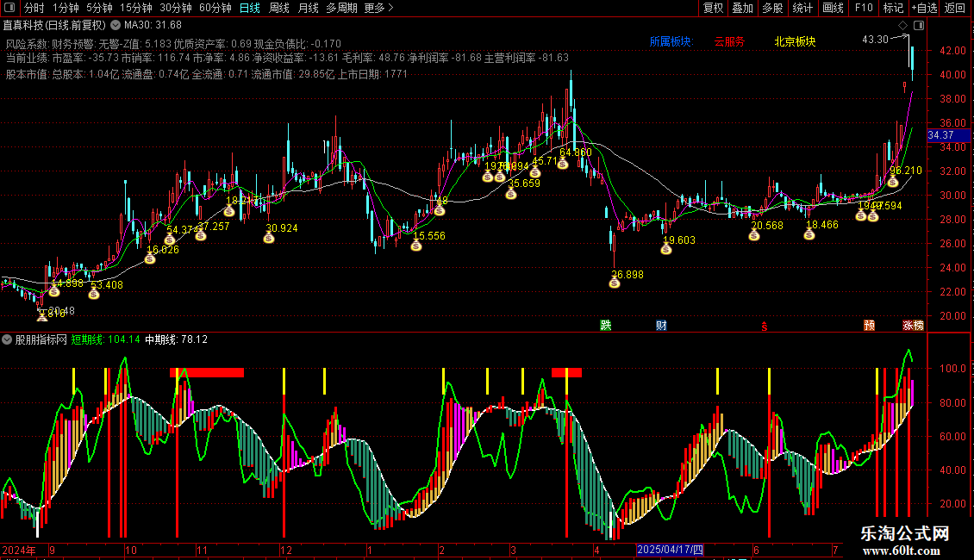
Task: Click the money bag icon labeled 16.826
Action: (x=150, y=258)
